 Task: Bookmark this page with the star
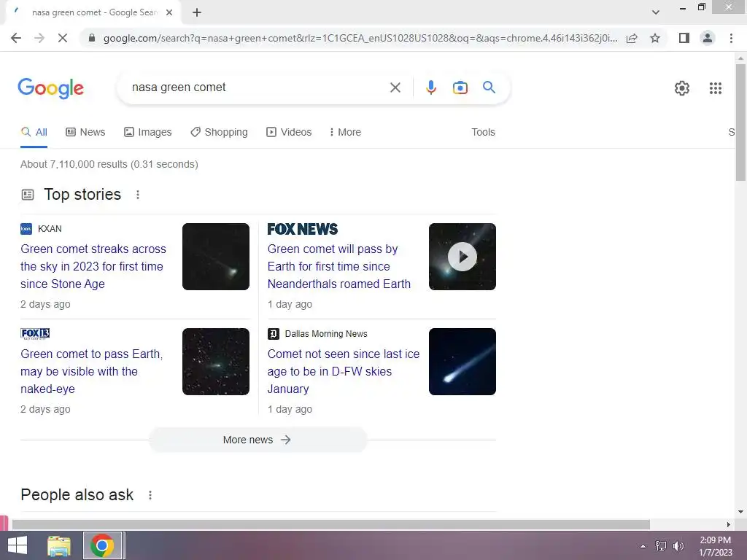coord(655,38)
